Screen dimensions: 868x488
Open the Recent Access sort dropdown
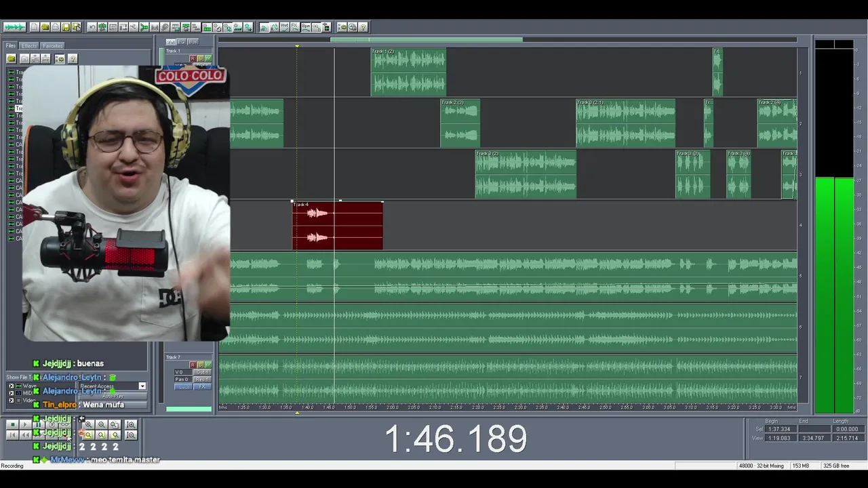[142, 386]
